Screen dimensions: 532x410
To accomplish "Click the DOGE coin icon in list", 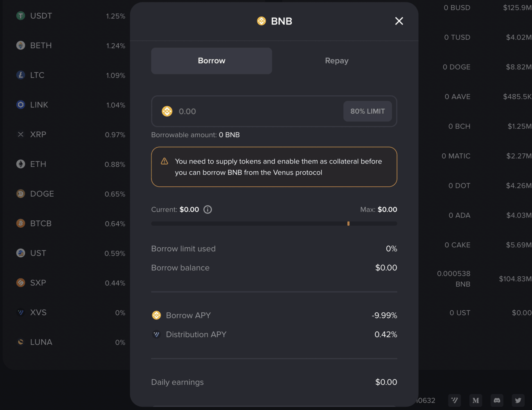I will (x=20, y=194).
